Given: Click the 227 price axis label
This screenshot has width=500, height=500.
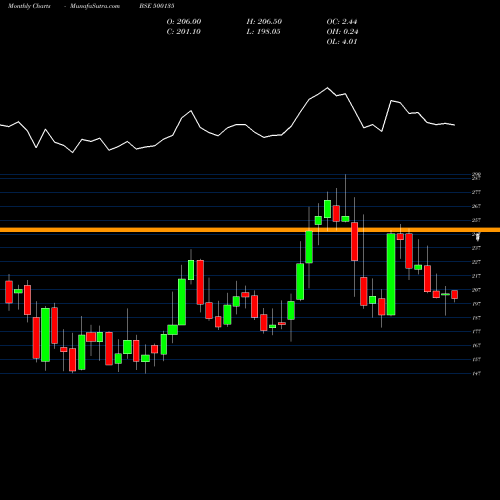Looking at the screenshot, I should click(476, 262).
